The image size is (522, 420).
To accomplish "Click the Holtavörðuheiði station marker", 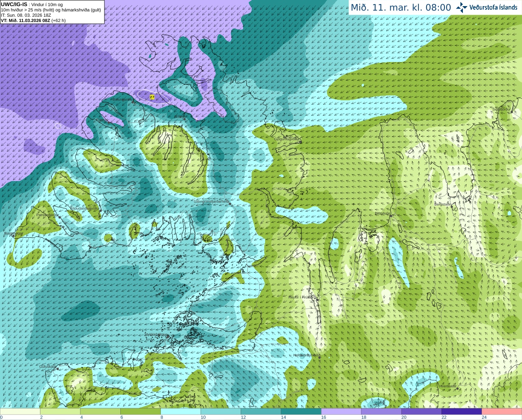I will coord(319,357).
